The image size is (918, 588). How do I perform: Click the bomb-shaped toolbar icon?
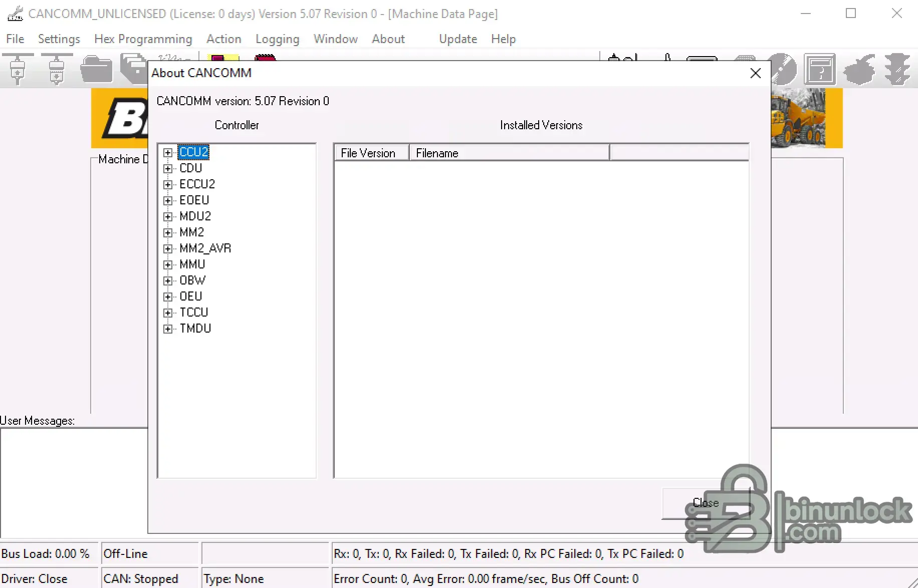pyautogui.click(x=859, y=69)
